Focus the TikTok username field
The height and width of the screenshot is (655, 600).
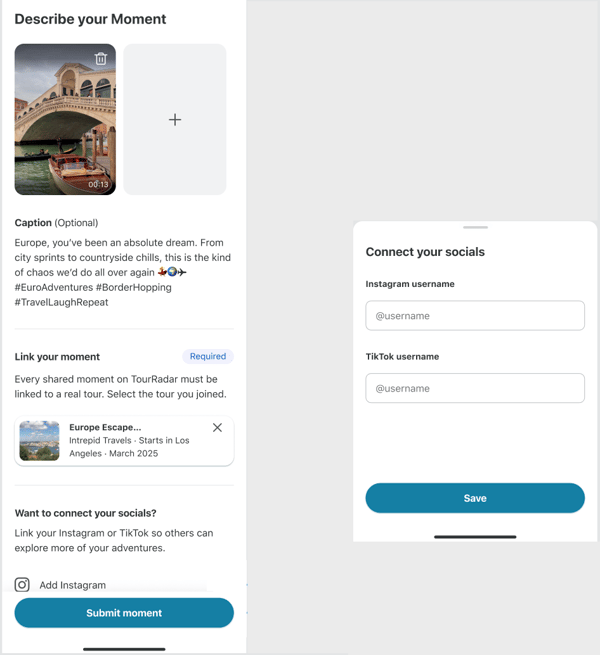(475, 388)
